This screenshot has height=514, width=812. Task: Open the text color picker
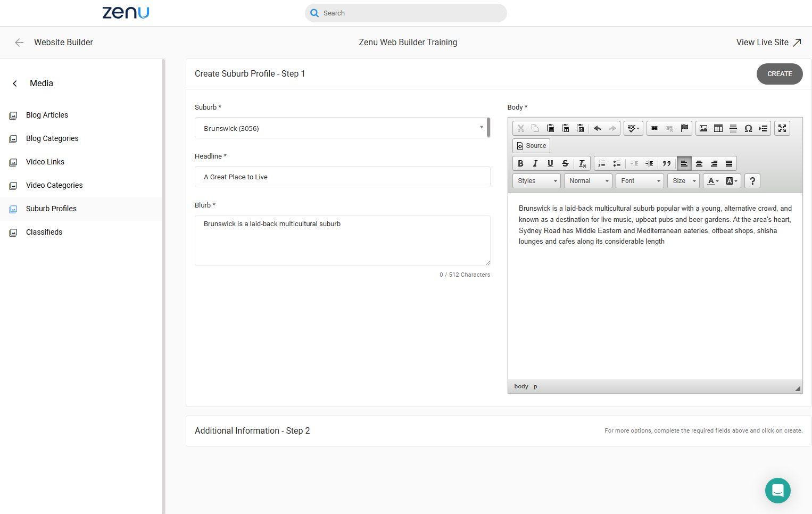tap(713, 181)
